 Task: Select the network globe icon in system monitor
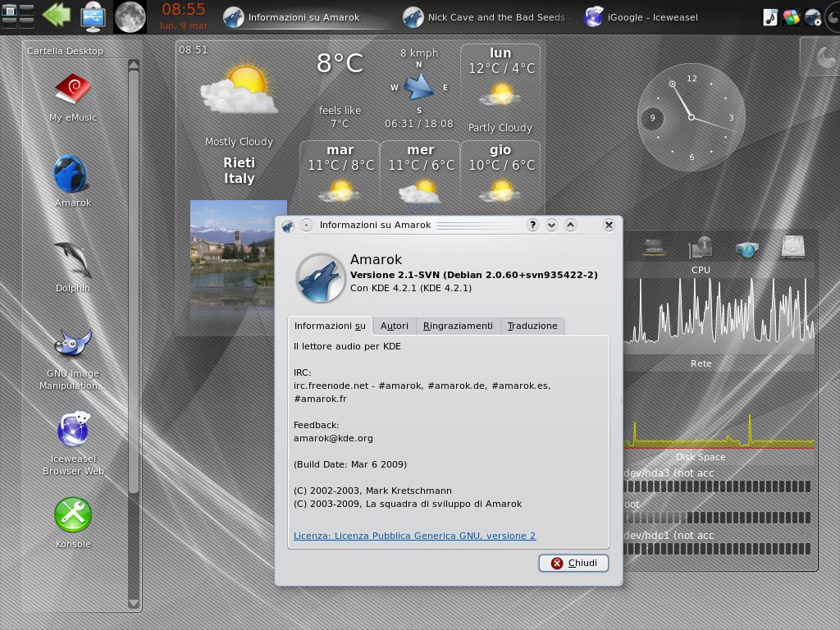pyautogui.click(x=746, y=249)
